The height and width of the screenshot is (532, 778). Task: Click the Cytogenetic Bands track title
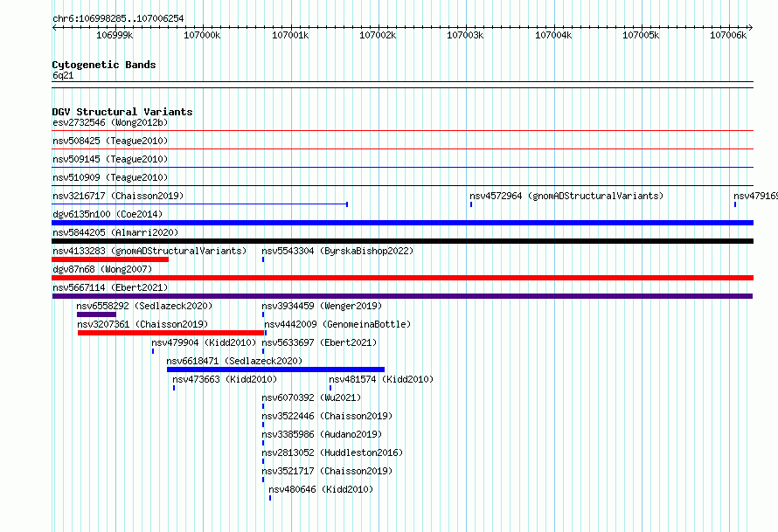(x=104, y=65)
